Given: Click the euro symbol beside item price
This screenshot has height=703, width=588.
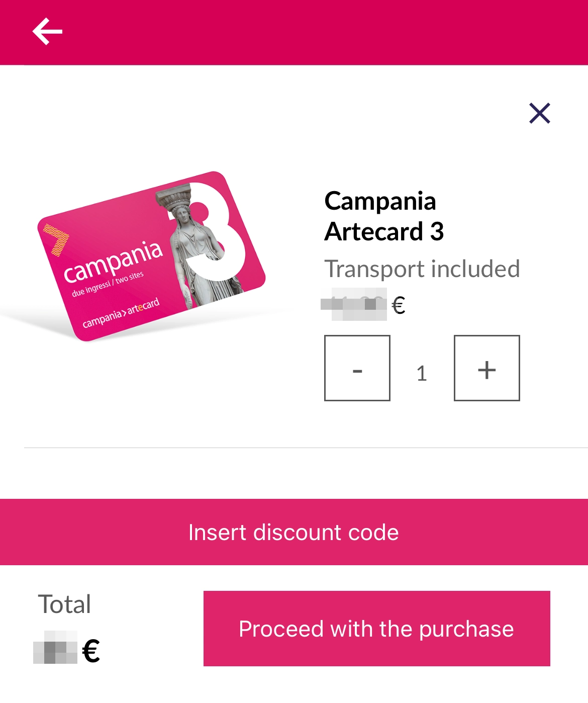Looking at the screenshot, I should [399, 305].
